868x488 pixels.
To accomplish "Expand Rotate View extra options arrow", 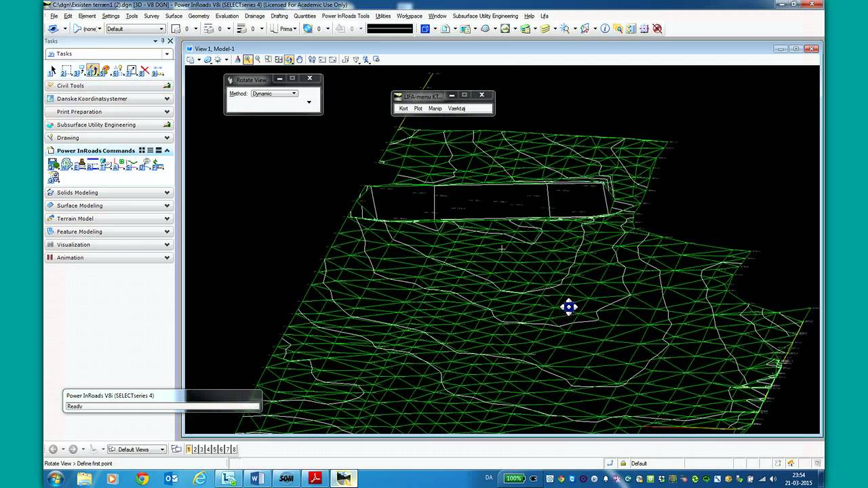I will pos(309,102).
